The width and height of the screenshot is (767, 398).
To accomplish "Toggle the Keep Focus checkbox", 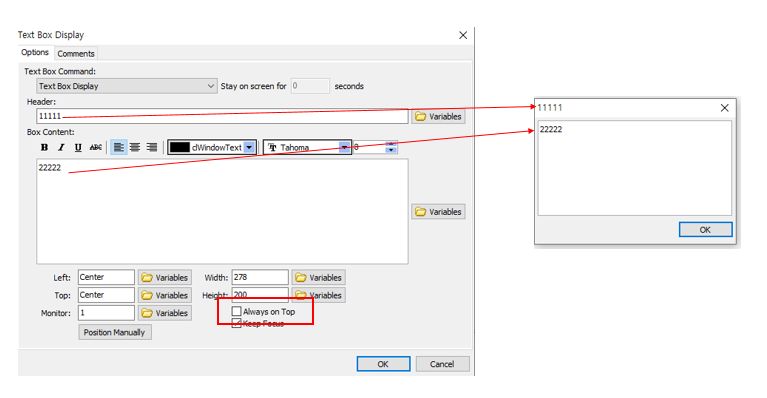I will (237, 323).
